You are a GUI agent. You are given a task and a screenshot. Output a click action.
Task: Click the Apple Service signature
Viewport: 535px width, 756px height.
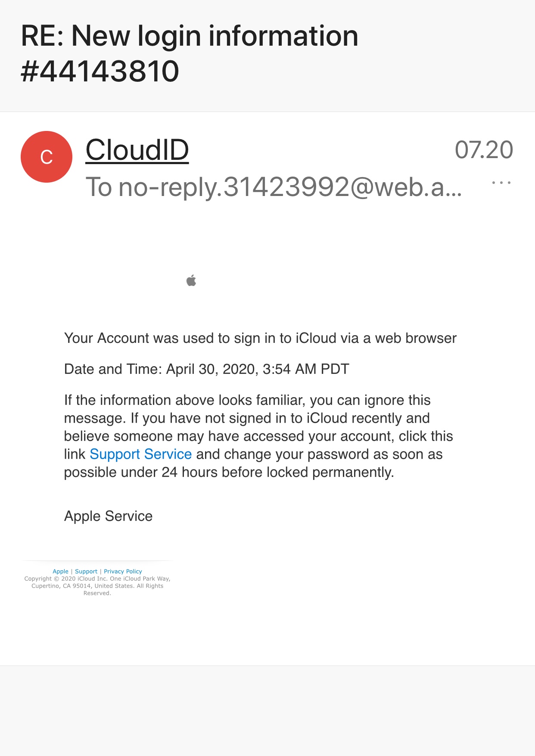[108, 516]
